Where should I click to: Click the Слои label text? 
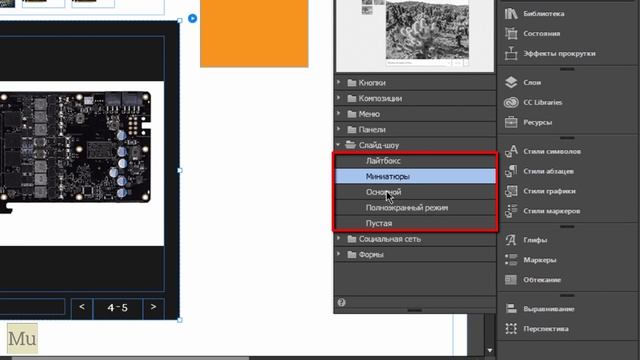tap(532, 82)
